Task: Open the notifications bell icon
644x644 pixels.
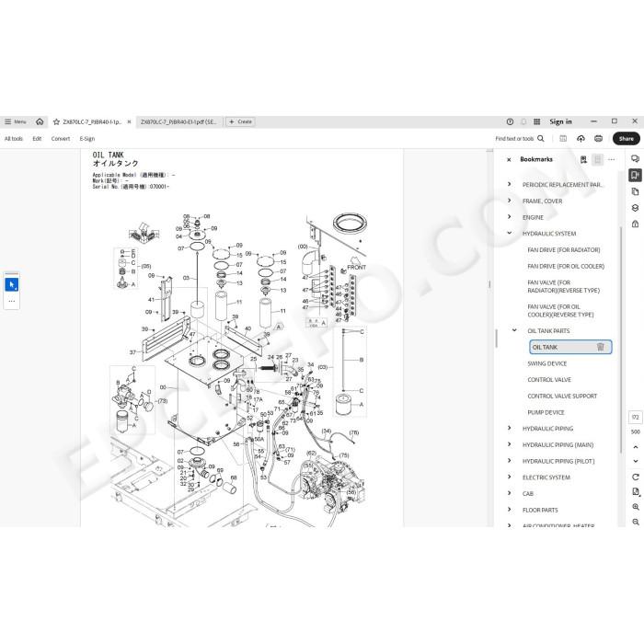Action: pyautogui.click(x=523, y=121)
